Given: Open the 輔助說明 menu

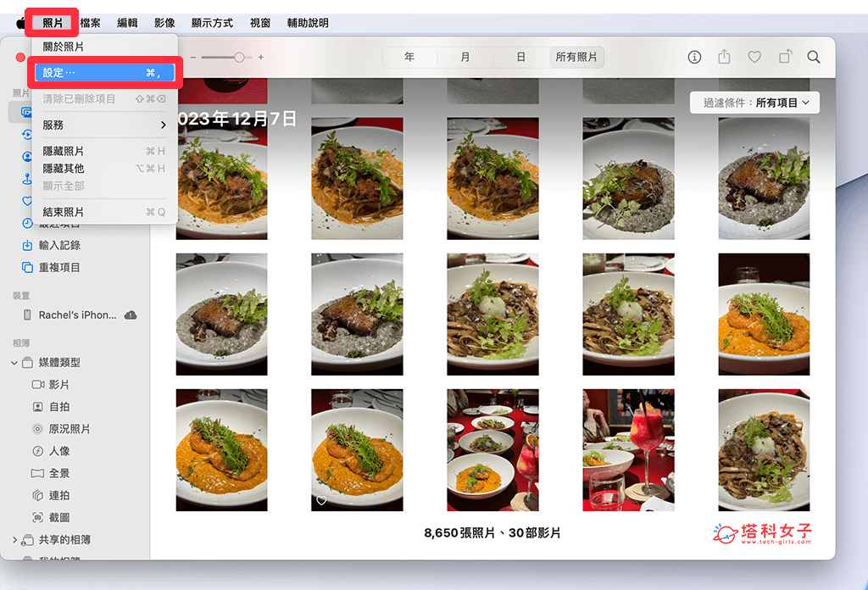Looking at the screenshot, I should click(x=308, y=23).
